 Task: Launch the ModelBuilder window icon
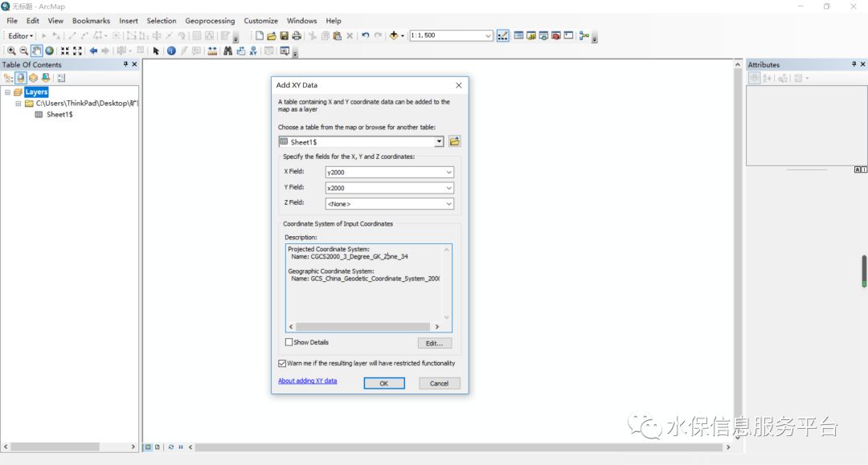coord(584,35)
